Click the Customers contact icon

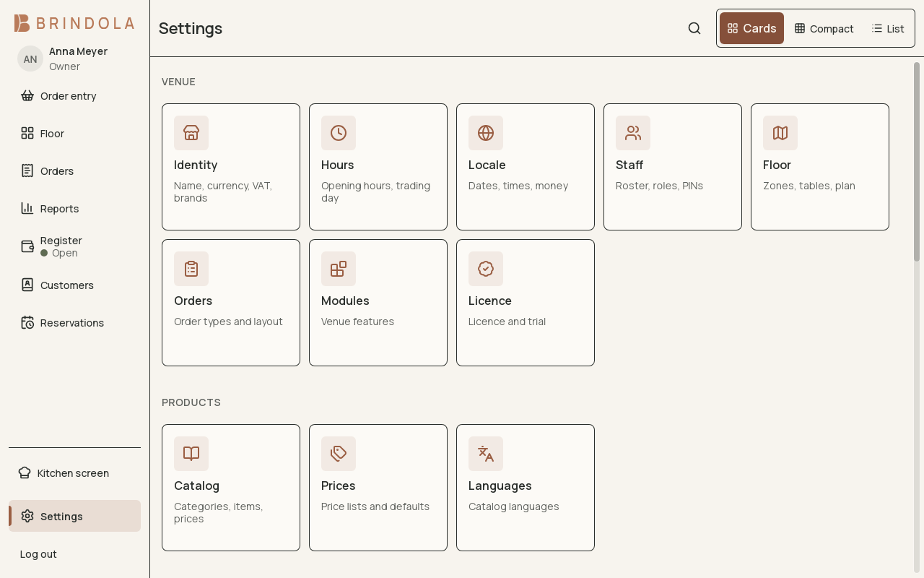[27, 285]
